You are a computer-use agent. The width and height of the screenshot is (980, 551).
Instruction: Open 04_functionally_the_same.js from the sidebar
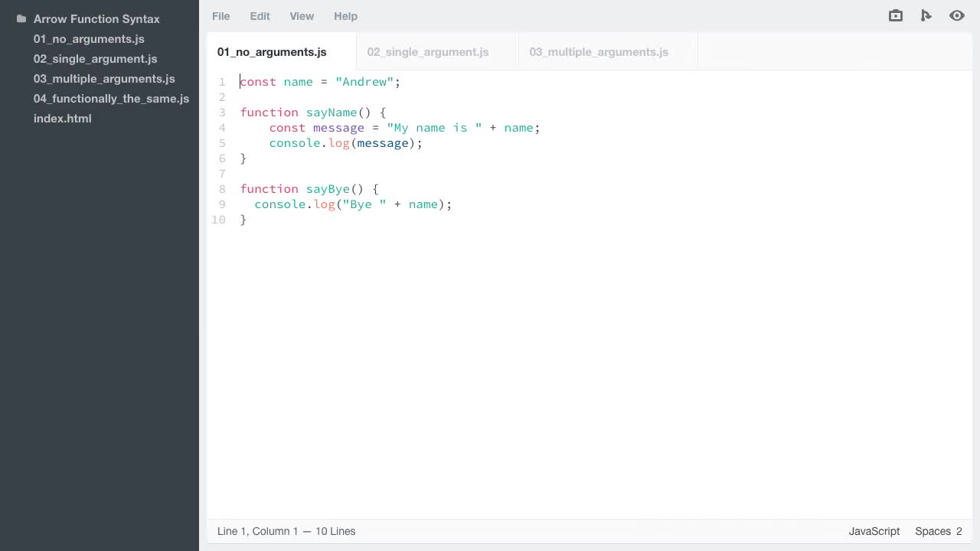(111, 98)
